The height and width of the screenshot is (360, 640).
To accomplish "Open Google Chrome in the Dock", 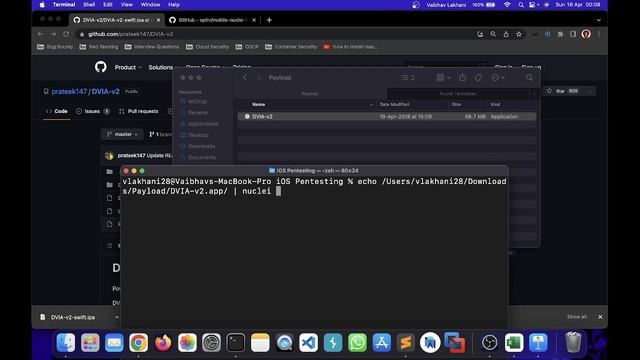I will point(138,342).
